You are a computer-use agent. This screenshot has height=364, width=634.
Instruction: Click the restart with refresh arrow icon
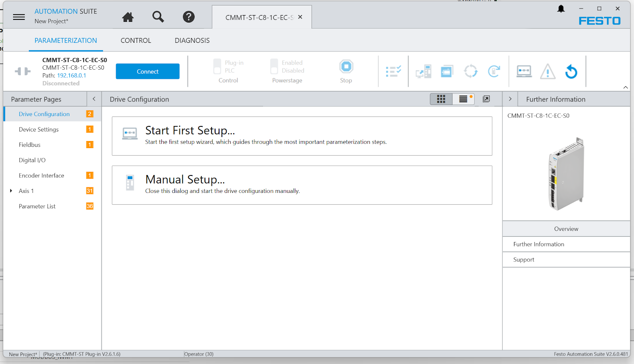pyautogui.click(x=494, y=71)
